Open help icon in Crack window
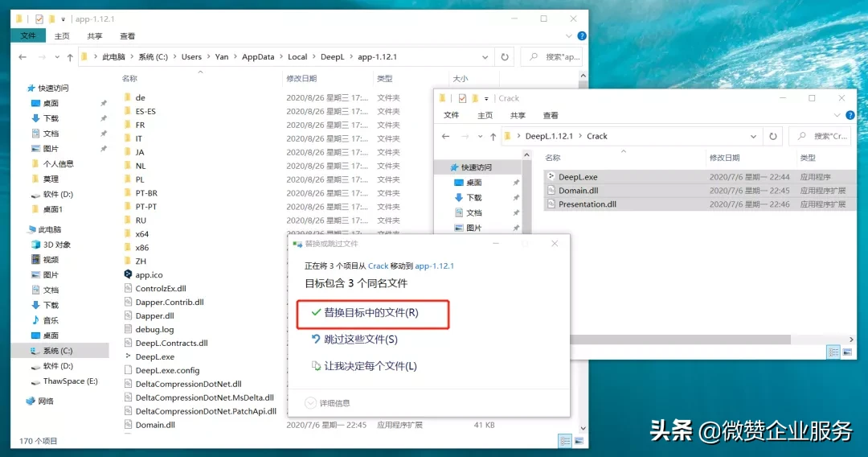The image size is (868, 457). point(850,115)
